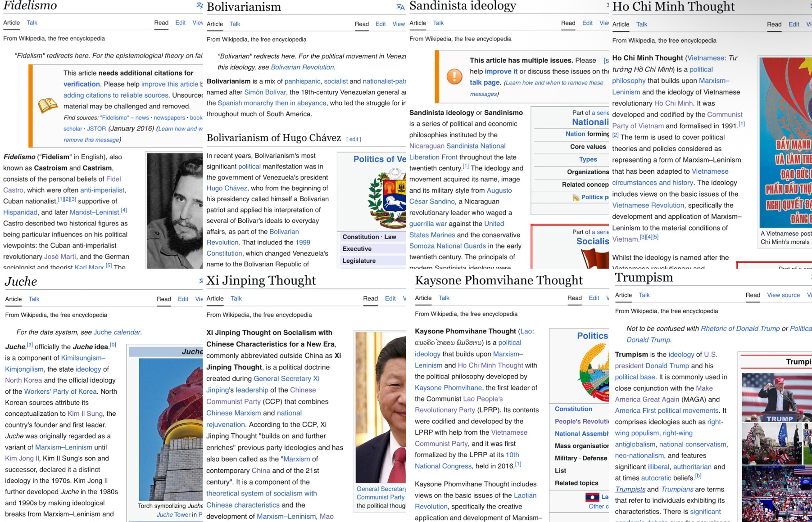Click orange exclamation icon in Sandinista notice

click(454, 76)
